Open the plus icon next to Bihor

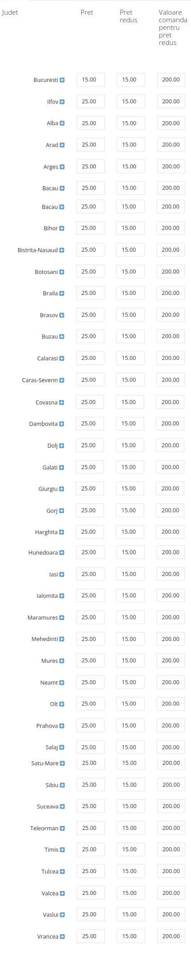pos(62,229)
